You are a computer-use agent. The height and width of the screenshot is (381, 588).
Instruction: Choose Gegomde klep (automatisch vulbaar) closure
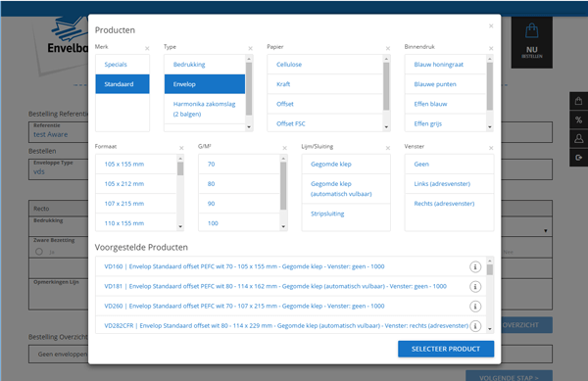[x=346, y=189]
